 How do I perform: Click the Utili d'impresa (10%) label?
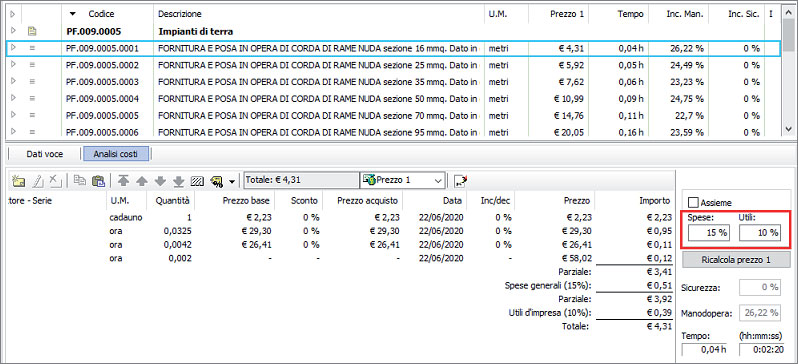550,313
